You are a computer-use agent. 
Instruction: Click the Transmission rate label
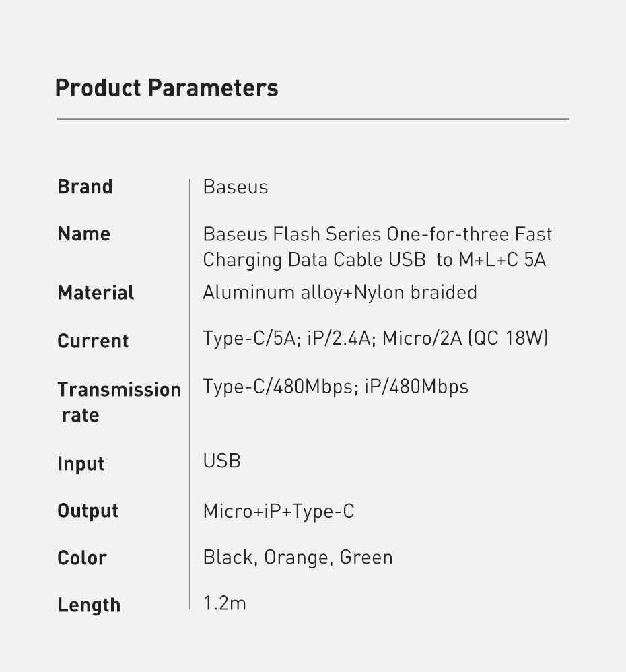click(x=119, y=402)
